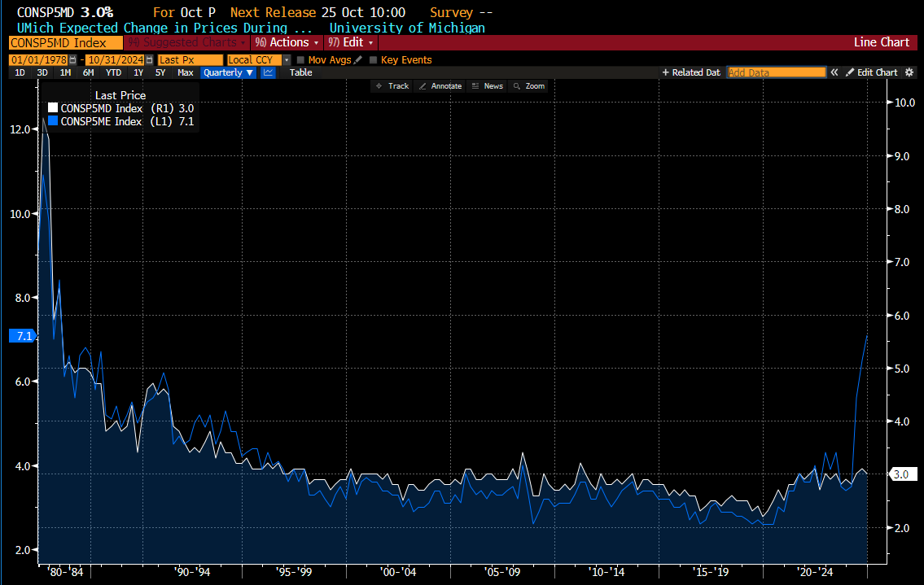Click the 7.1 left-axis value marker

tap(23, 336)
